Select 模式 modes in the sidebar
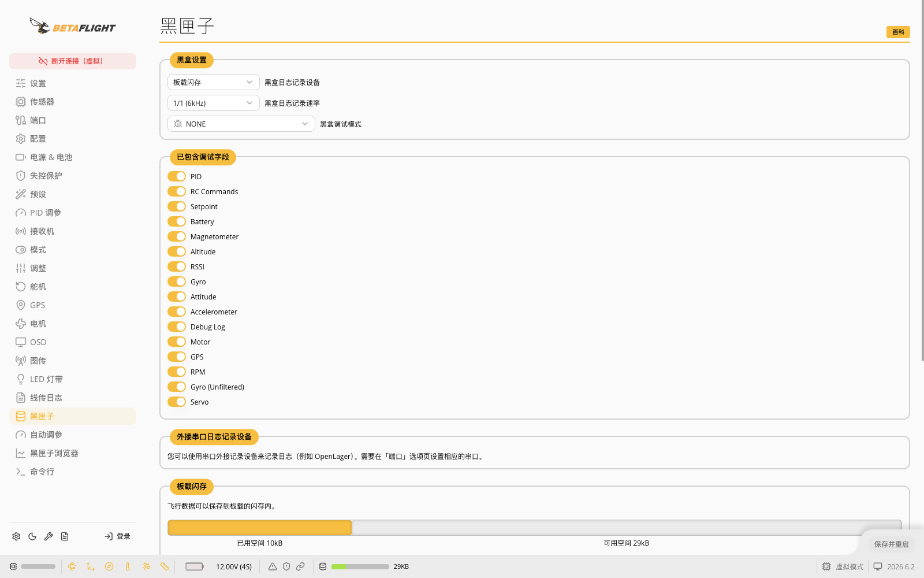The width and height of the screenshot is (924, 578). pos(73,250)
